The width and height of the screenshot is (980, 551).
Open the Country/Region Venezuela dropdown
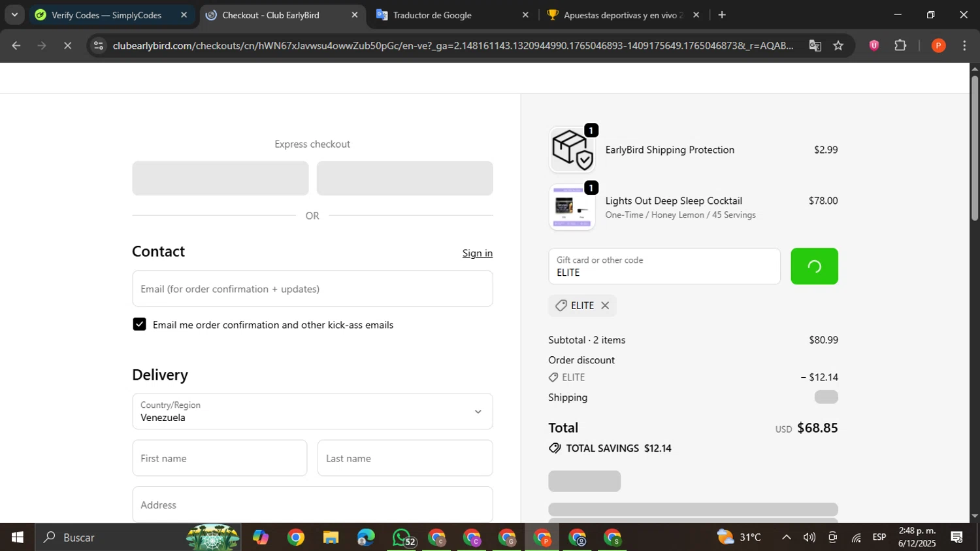click(x=312, y=411)
